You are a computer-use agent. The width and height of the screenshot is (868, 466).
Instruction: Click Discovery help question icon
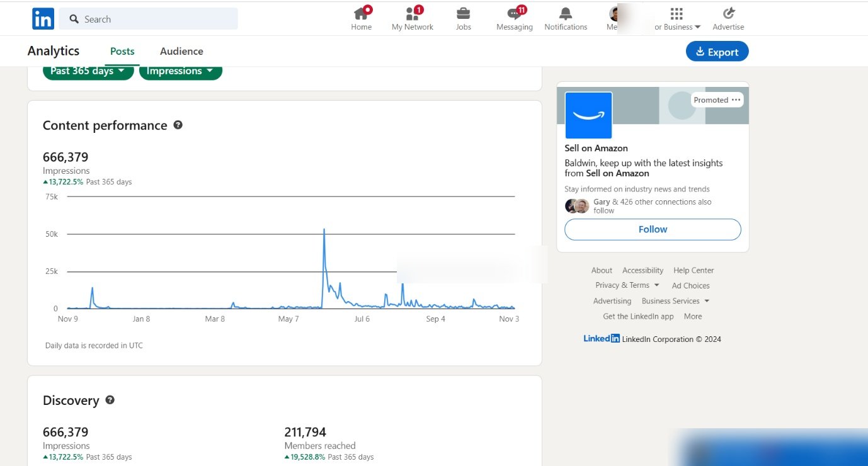[110, 400]
